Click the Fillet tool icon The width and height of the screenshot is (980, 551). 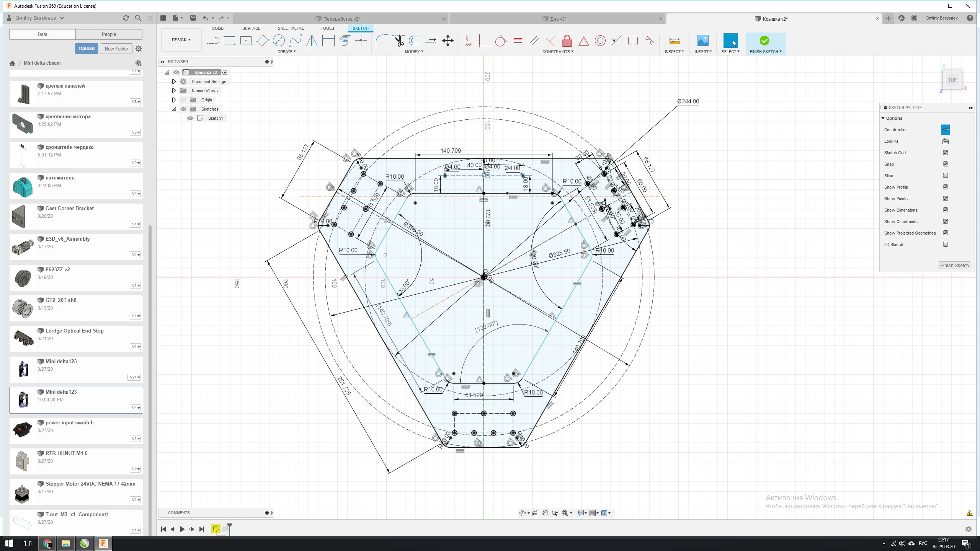pyautogui.click(x=381, y=41)
